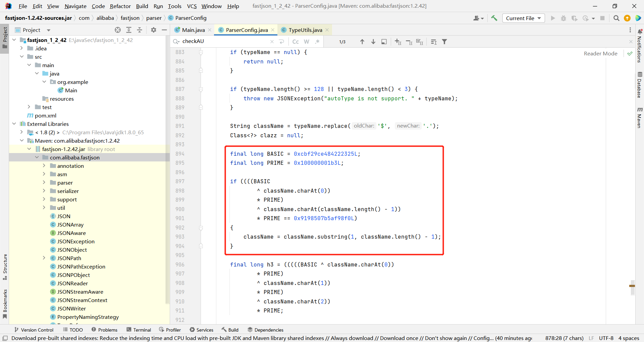Click the search Filter funnel icon
This screenshot has height=342, width=644.
click(444, 42)
